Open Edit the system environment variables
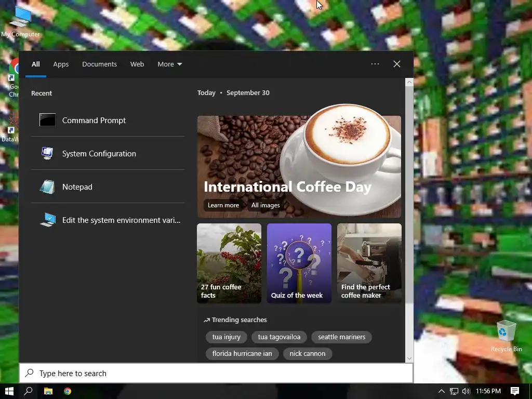 (x=108, y=220)
